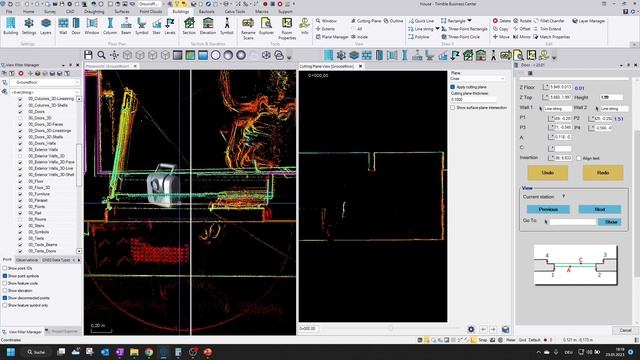Click the save icon in the view toolbar
Image resolution: width=640 pixels, height=360 pixels.
coord(88,55)
